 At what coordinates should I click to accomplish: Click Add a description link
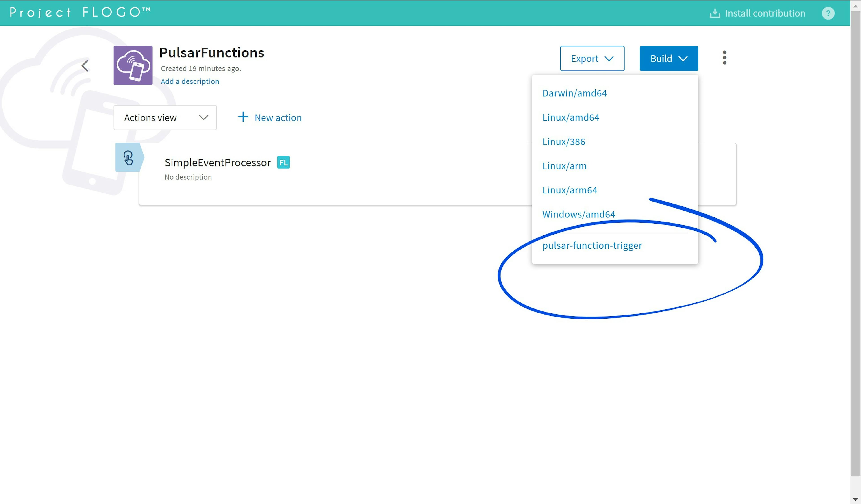[x=190, y=81]
